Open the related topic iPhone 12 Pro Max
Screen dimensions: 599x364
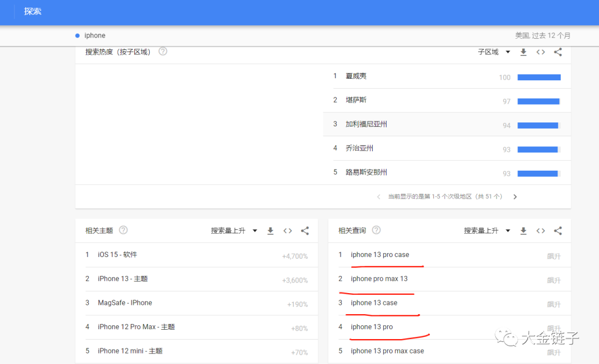click(x=136, y=327)
